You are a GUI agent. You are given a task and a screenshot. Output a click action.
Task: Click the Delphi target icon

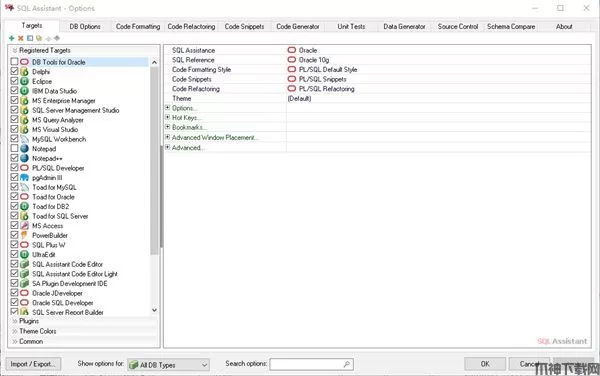point(24,72)
